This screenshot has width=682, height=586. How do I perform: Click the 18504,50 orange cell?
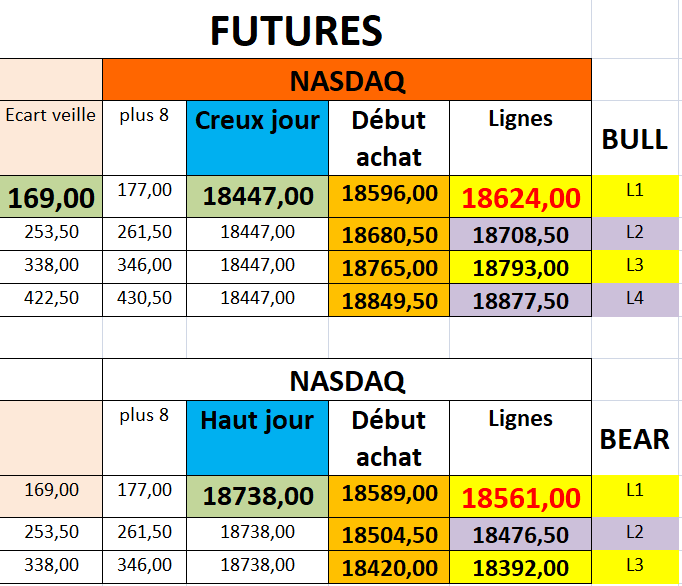[x=389, y=535]
